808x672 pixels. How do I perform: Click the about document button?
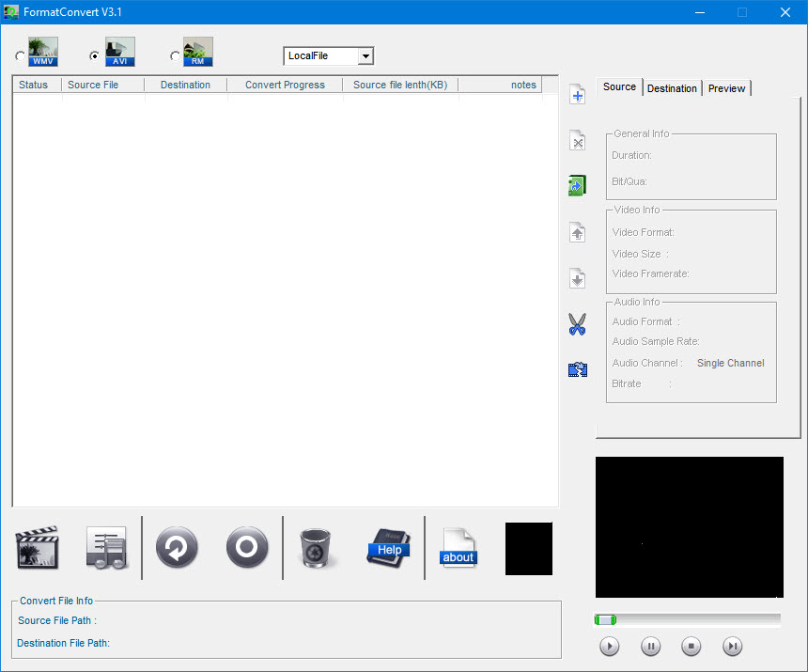[458, 548]
